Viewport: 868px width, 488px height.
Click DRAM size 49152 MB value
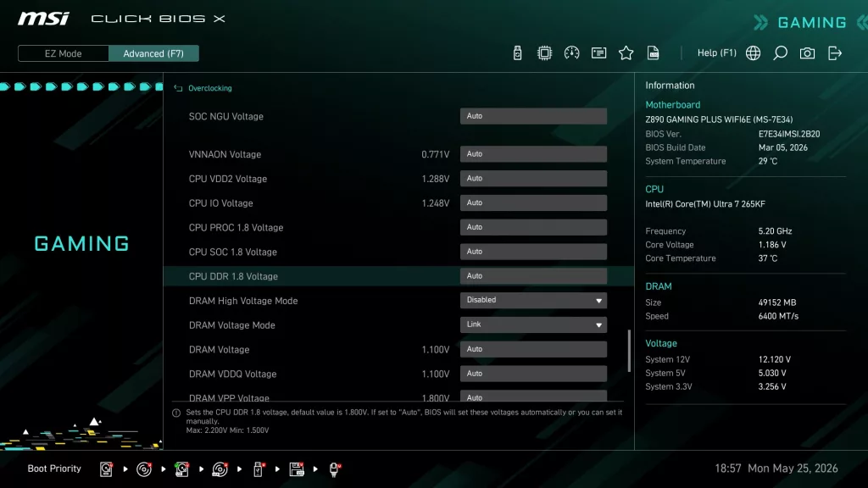(777, 302)
